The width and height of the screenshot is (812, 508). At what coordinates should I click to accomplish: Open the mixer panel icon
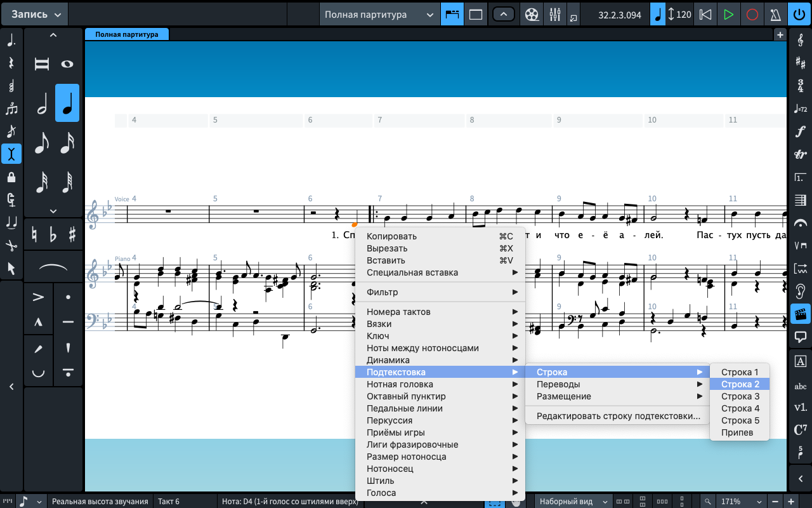click(554, 14)
